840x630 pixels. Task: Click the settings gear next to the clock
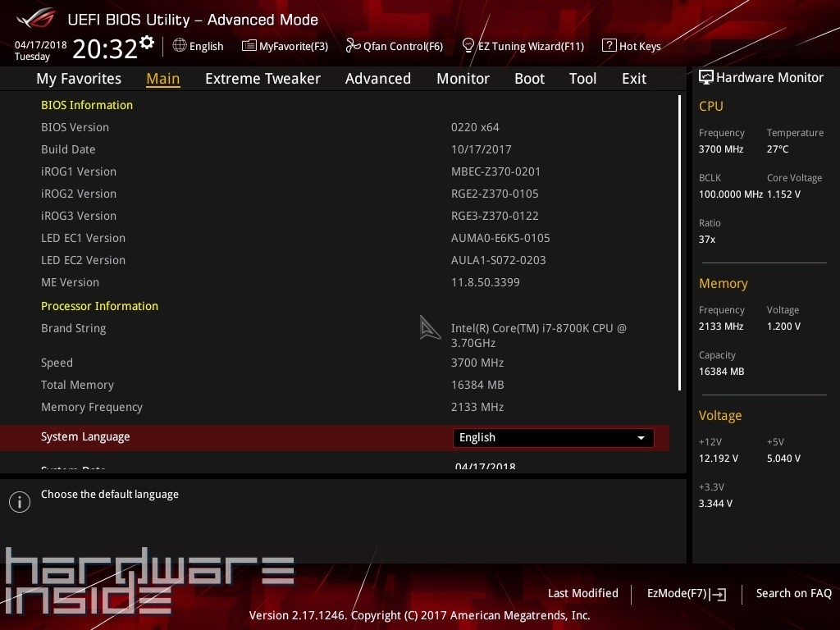[147, 43]
